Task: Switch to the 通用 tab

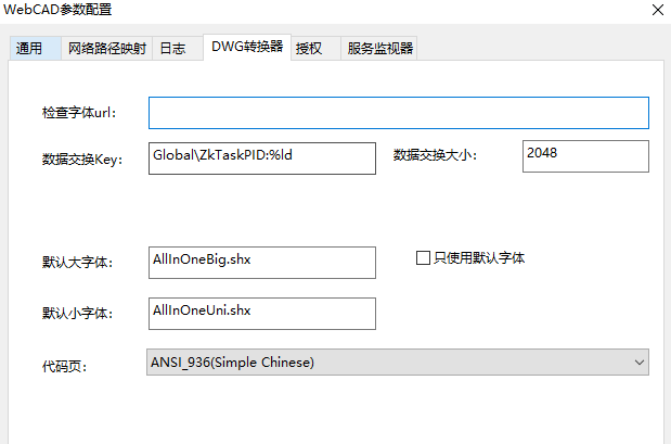Action: 35,48
